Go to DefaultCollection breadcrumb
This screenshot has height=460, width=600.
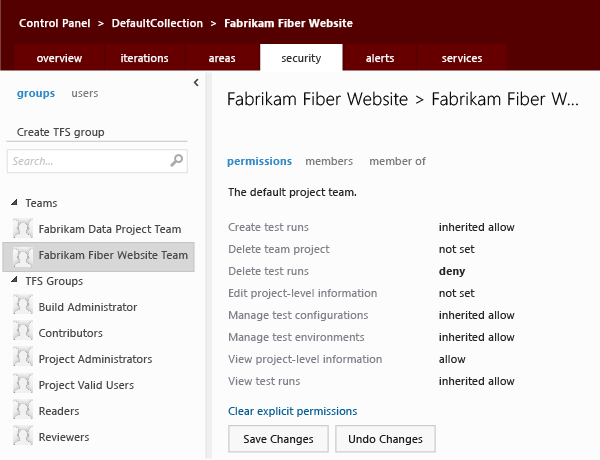(157, 23)
